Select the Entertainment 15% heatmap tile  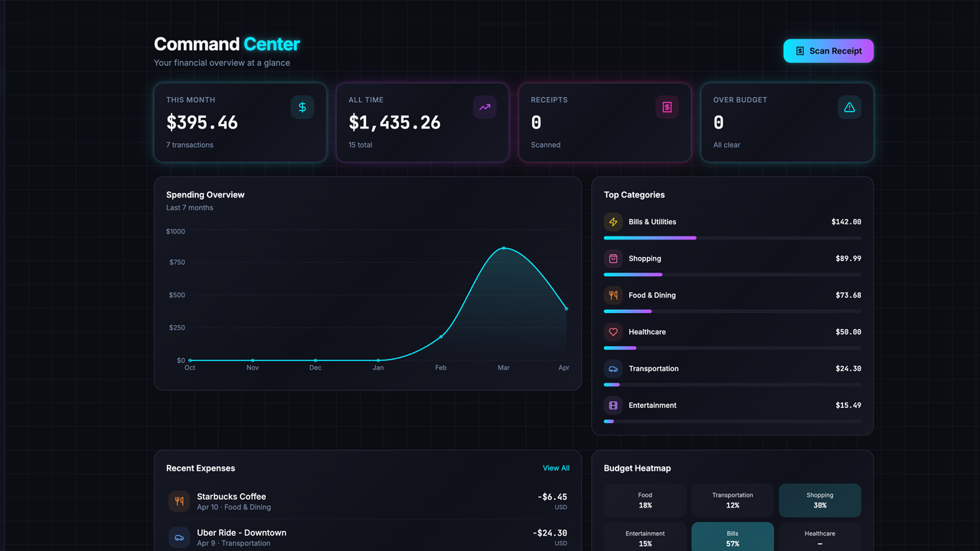(x=645, y=538)
